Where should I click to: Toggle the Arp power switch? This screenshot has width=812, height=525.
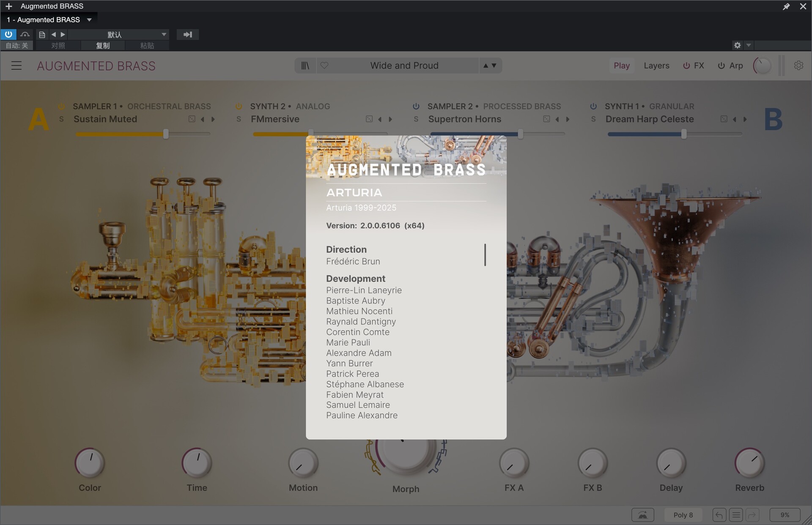[x=721, y=66]
